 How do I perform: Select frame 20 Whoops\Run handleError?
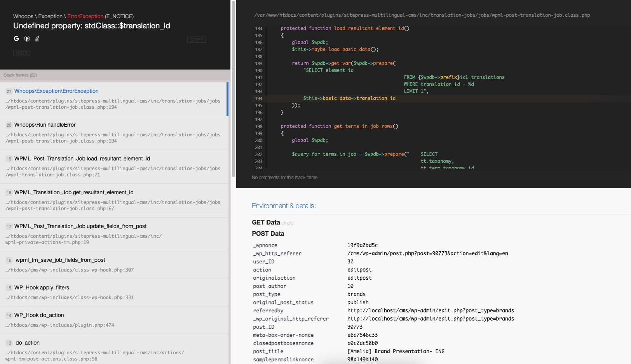(x=113, y=133)
